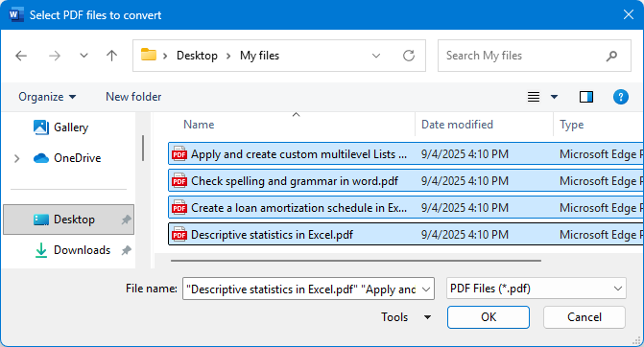Screen dimensions: 644x347
Task: Click the date of Check spelling file
Action: pyautogui.click(x=465, y=181)
